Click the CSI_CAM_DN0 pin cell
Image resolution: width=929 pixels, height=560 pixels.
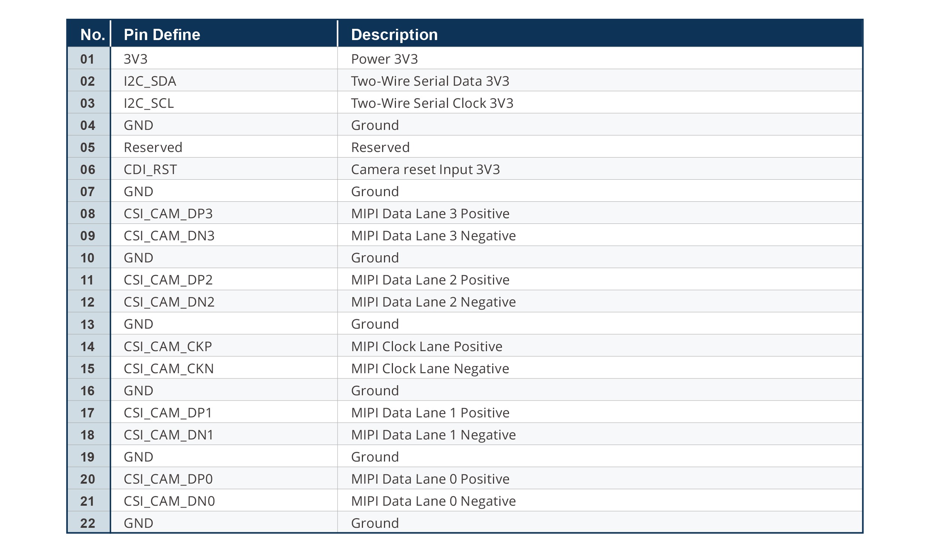[169, 501]
